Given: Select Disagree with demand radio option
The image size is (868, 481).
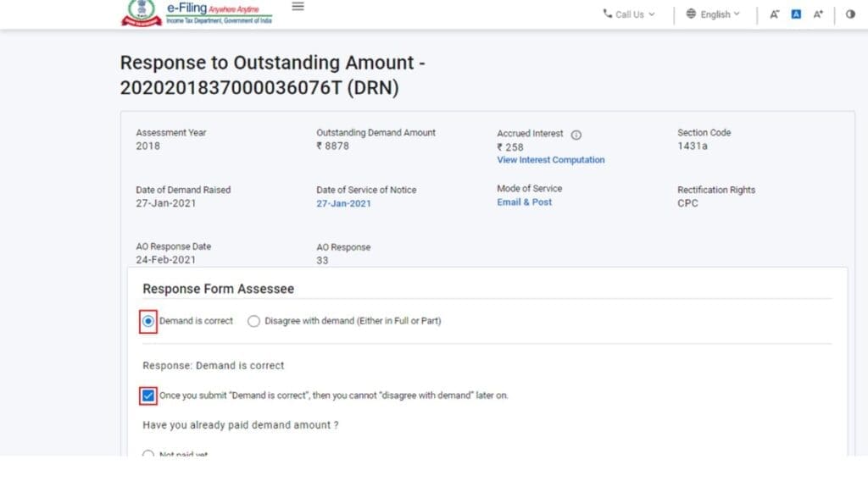Looking at the screenshot, I should pyautogui.click(x=253, y=321).
